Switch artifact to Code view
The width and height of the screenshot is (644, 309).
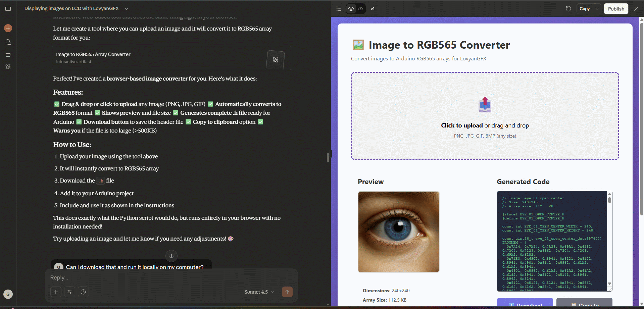coord(360,9)
